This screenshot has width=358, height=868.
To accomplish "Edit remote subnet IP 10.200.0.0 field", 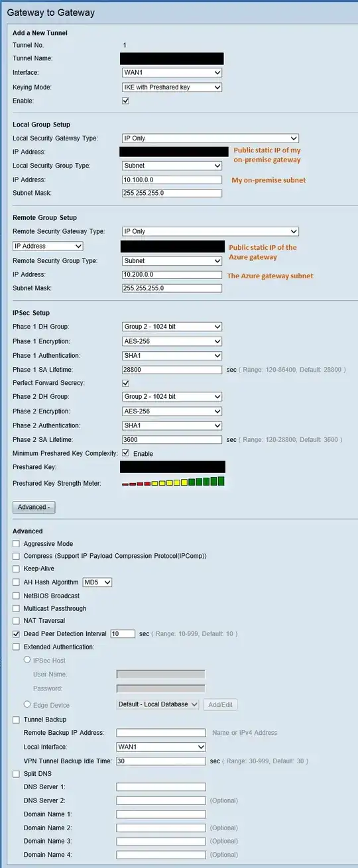I will [172, 274].
